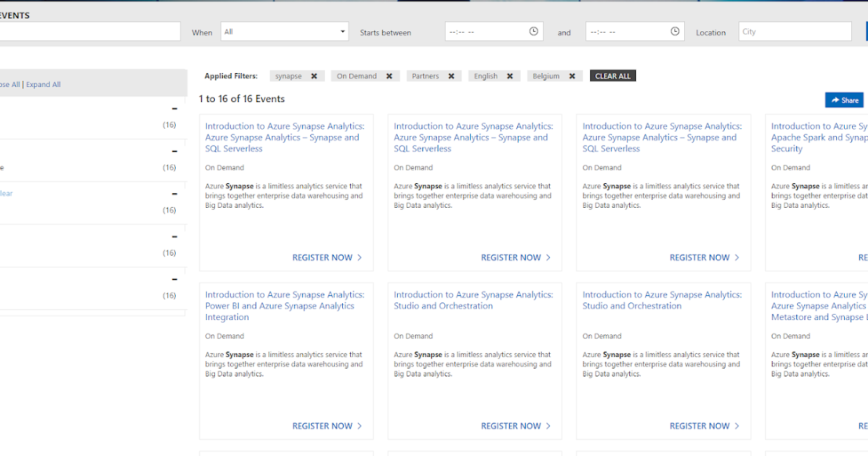Remove the "English" language filter
868x456 pixels.
point(509,75)
